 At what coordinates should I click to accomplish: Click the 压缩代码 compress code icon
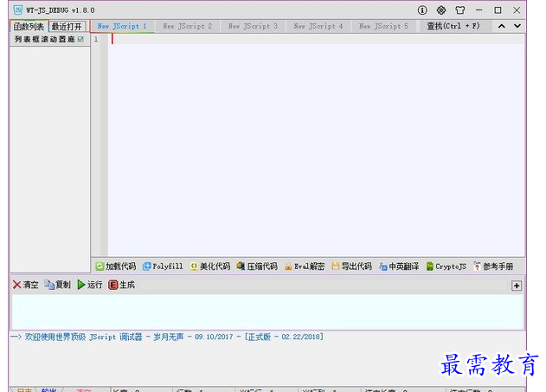click(x=241, y=267)
